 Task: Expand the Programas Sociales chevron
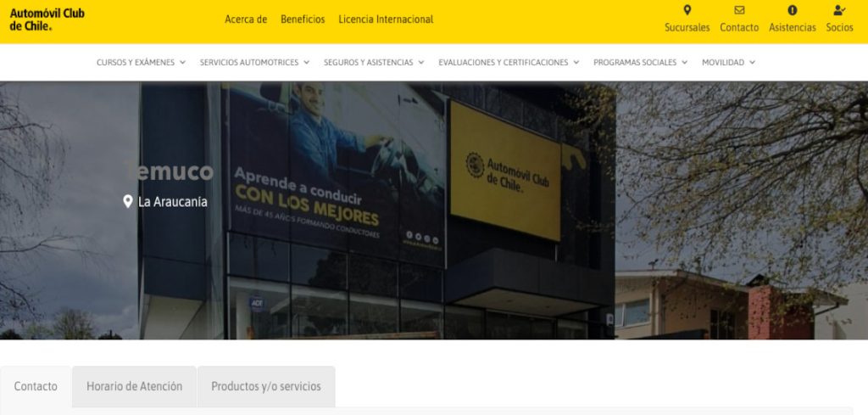[x=684, y=63]
